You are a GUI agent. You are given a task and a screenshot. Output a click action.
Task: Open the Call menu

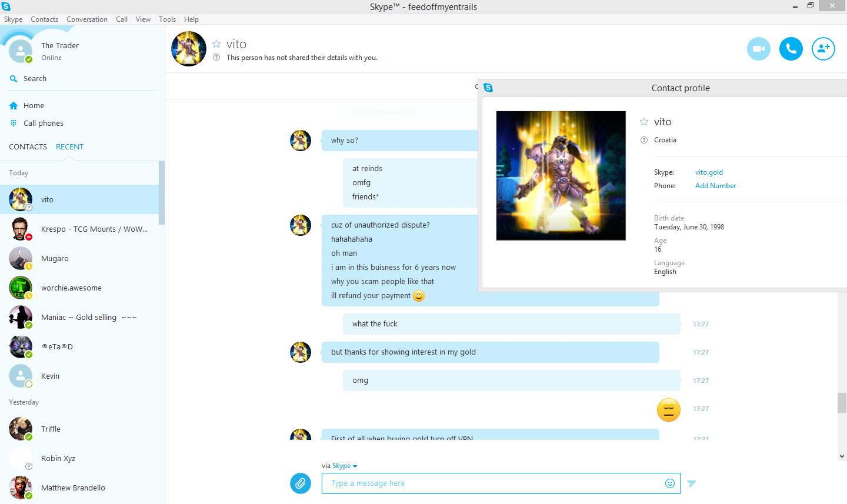(x=122, y=19)
